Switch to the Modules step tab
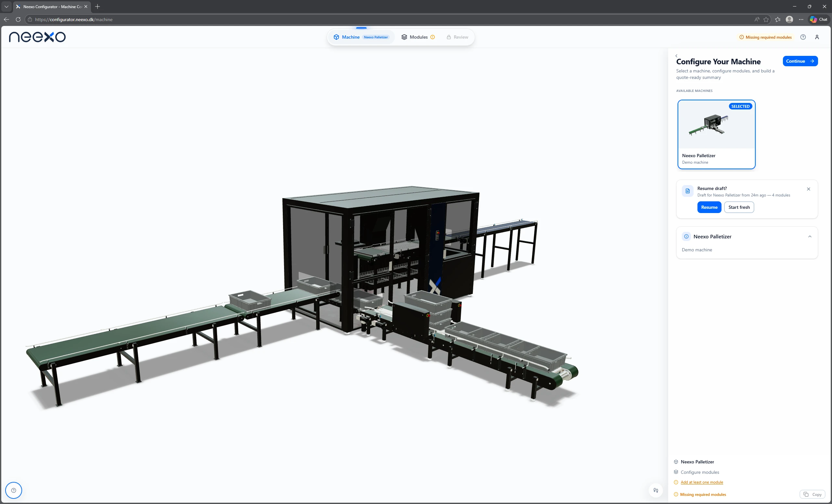 tap(418, 37)
